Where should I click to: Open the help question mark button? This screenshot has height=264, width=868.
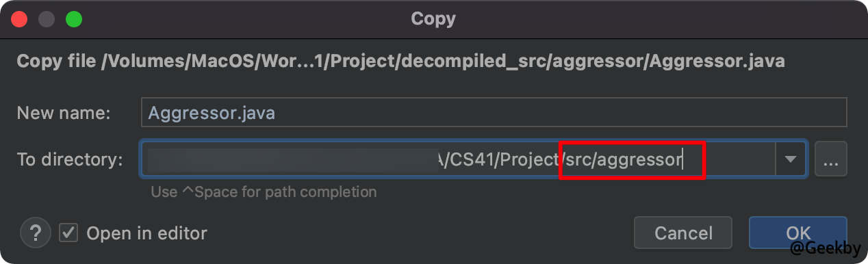click(36, 233)
